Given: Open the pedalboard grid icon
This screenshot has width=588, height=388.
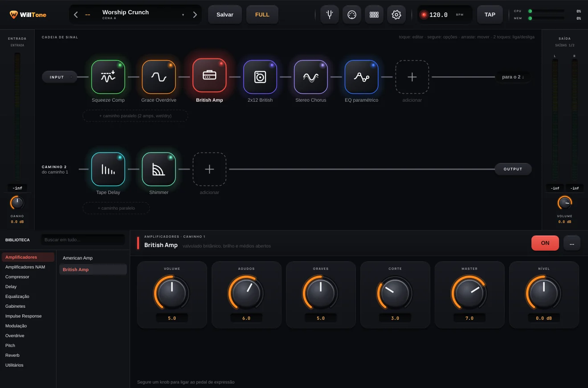Looking at the screenshot, I should pyautogui.click(x=374, y=15).
